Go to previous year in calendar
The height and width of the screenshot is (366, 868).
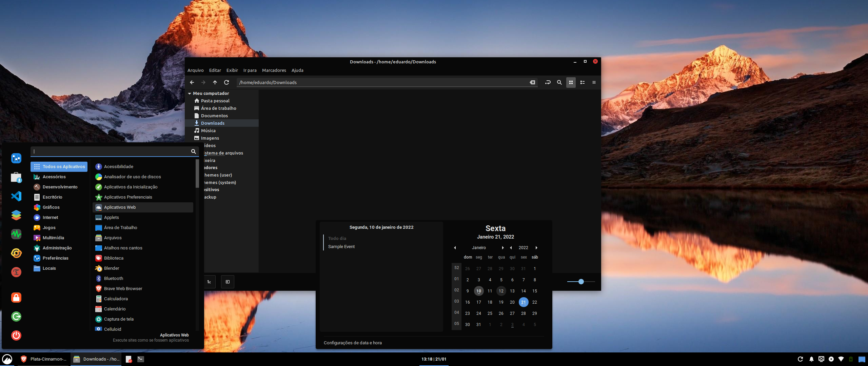(511, 248)
